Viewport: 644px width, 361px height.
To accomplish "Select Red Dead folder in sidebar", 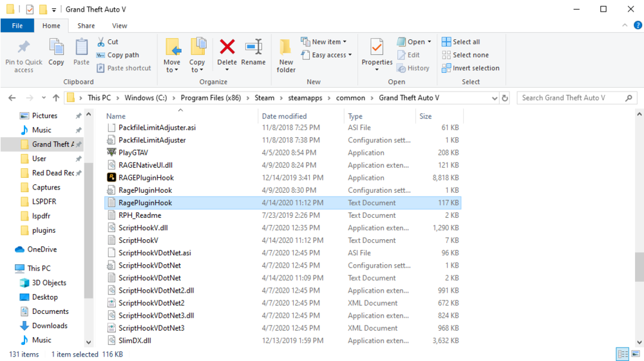I will (x=53, y=173).
